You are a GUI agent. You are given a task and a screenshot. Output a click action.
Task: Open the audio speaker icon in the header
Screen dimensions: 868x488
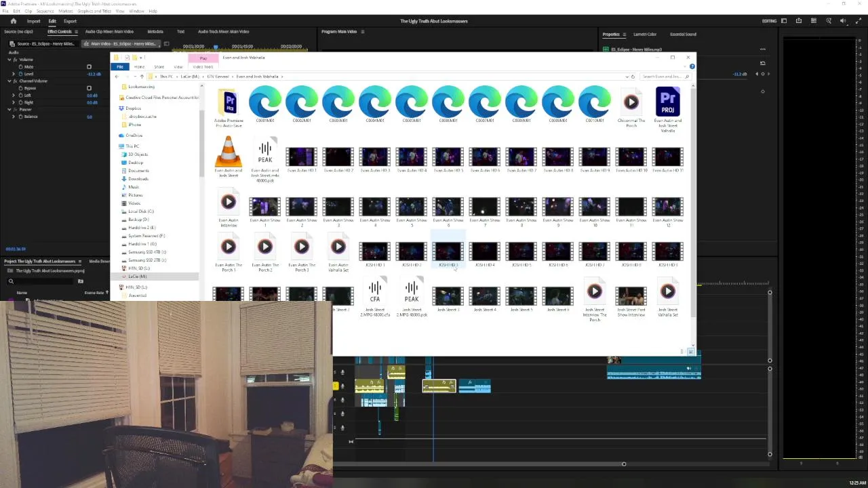(843, 21)
